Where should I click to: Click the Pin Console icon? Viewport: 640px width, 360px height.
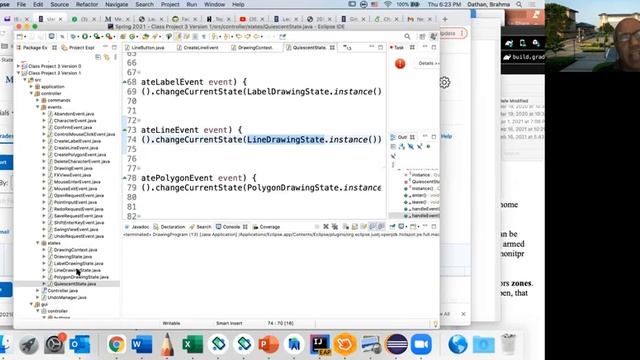(x=392, y=227)
